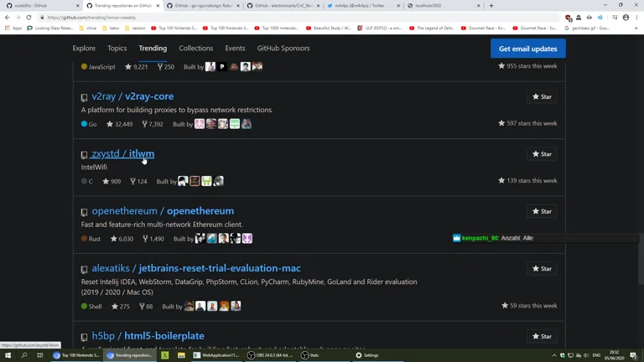This screenshot has height=362, width=644.
Task: Click first contributor avatar of itlwm
Action: (x=183, y=181)
